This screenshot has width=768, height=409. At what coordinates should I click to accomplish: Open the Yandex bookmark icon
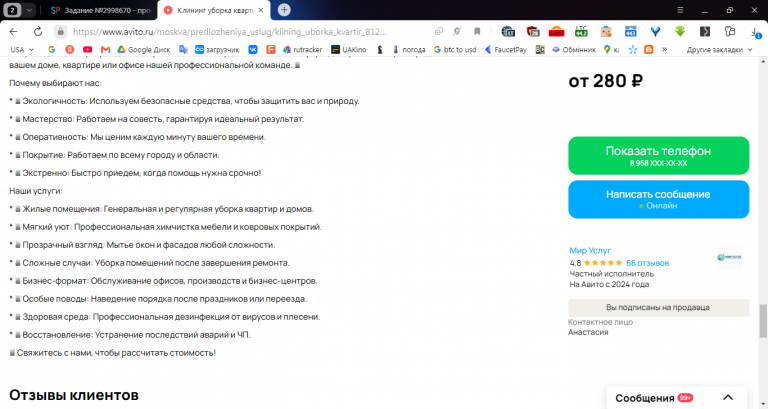tap(70, 49)
